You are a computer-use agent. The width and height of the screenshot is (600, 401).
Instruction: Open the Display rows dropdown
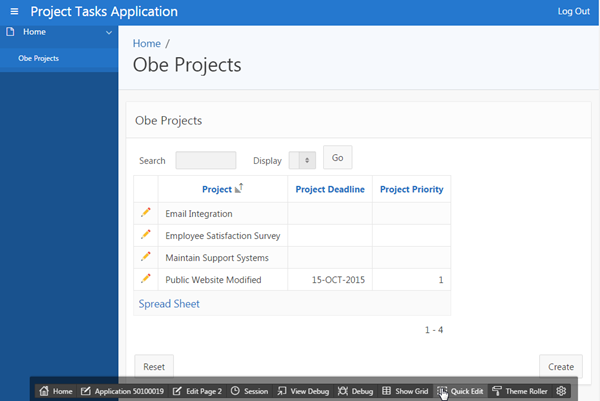302,160
